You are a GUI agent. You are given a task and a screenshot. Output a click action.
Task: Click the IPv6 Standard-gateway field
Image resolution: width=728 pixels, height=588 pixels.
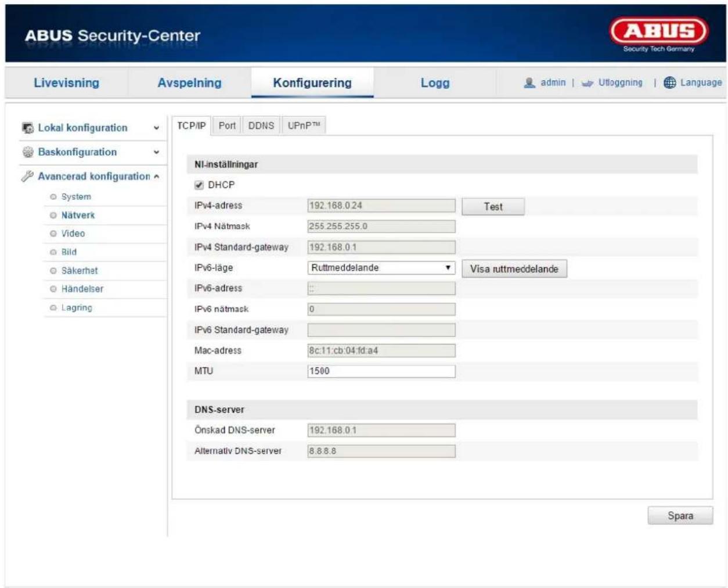coord(381,330)
